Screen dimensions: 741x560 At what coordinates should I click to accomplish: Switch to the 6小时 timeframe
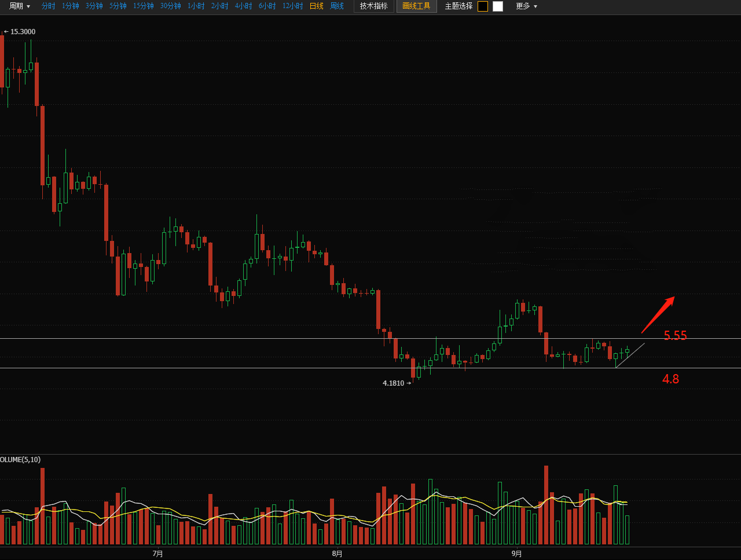click(267, 6)
